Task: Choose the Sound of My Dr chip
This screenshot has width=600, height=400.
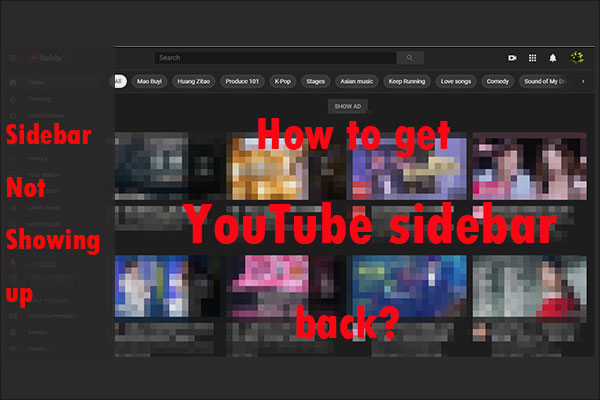Action: [545, 81]
